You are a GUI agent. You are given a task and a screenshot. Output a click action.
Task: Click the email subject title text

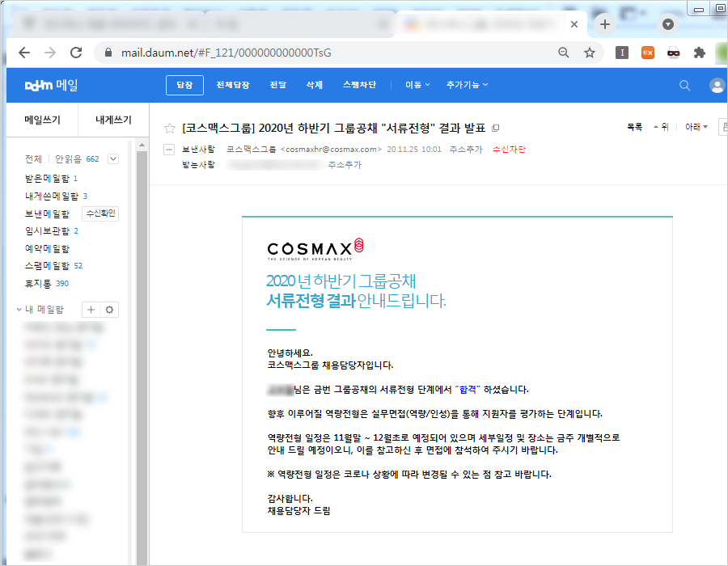333,128
